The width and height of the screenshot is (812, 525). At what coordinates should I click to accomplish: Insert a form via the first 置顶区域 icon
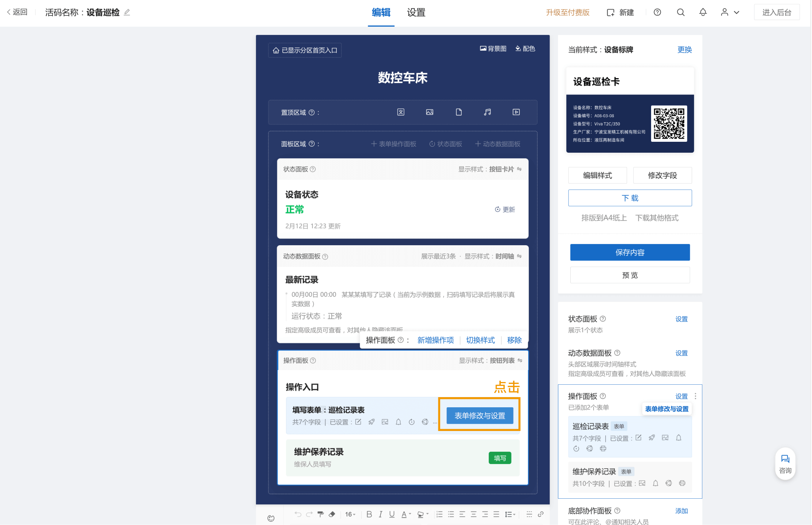(401, 112)
